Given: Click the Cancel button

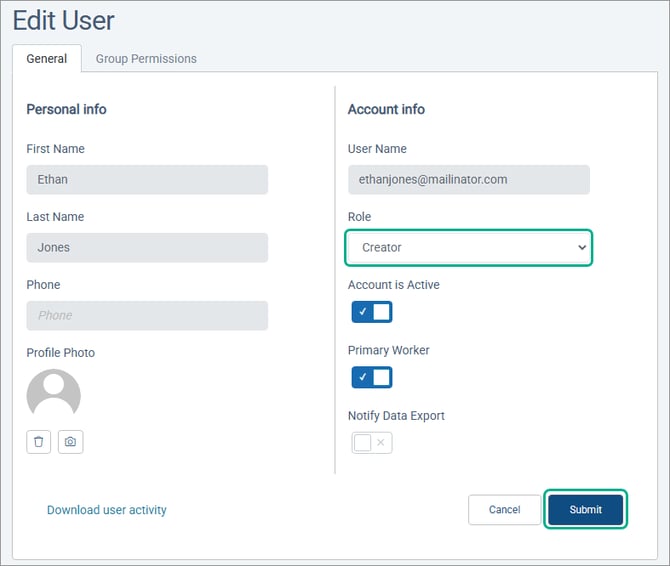Looking at the screenshot, I should (x=504, y=510).
